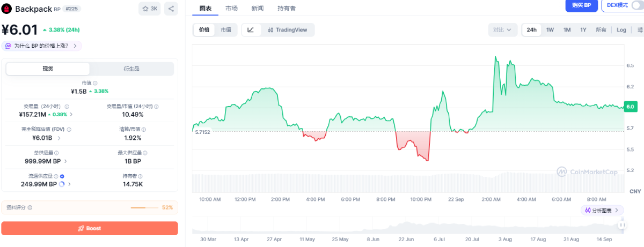Open the chart more-options icon beside Log
The width and height of the screenshot is (644, 247).
coord(640,30)
